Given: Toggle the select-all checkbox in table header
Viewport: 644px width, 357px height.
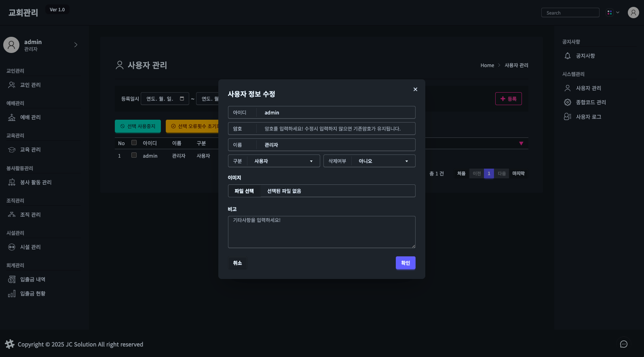Looking at the screenshot, I should [134, 143].
